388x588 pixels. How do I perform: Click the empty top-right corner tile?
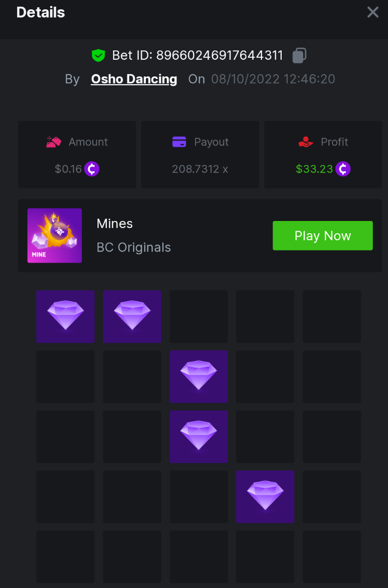click(332, 317)
